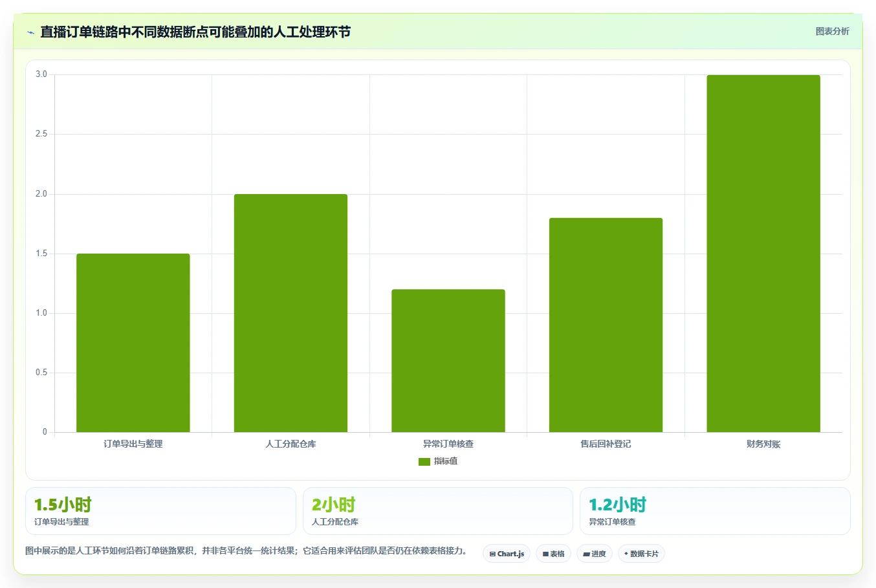Select the 财务对账 bar in chart
876x588 pixels.
tap(763, 254)
